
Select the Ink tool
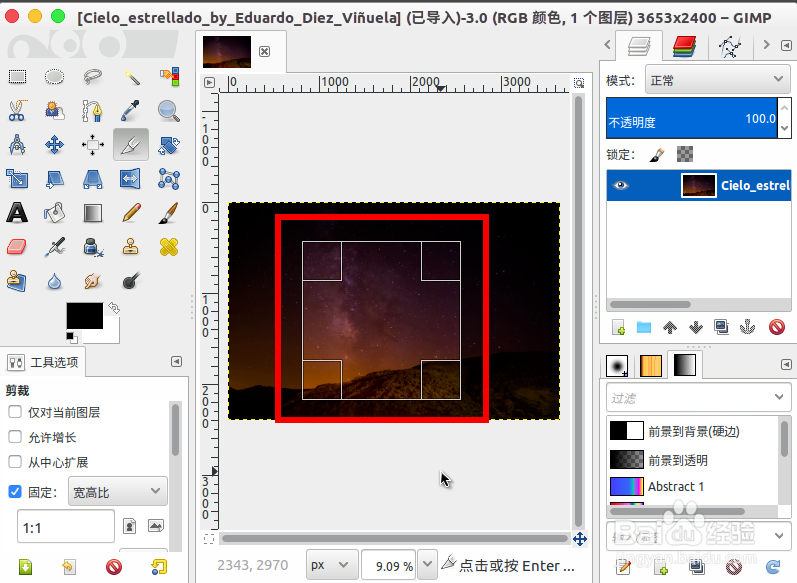click(x=93, y=247)
